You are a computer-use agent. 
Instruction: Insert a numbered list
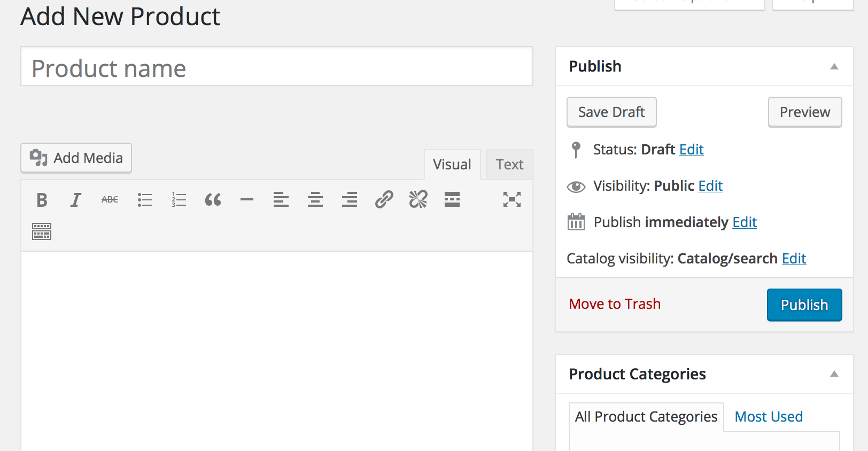tap(179, 200)
